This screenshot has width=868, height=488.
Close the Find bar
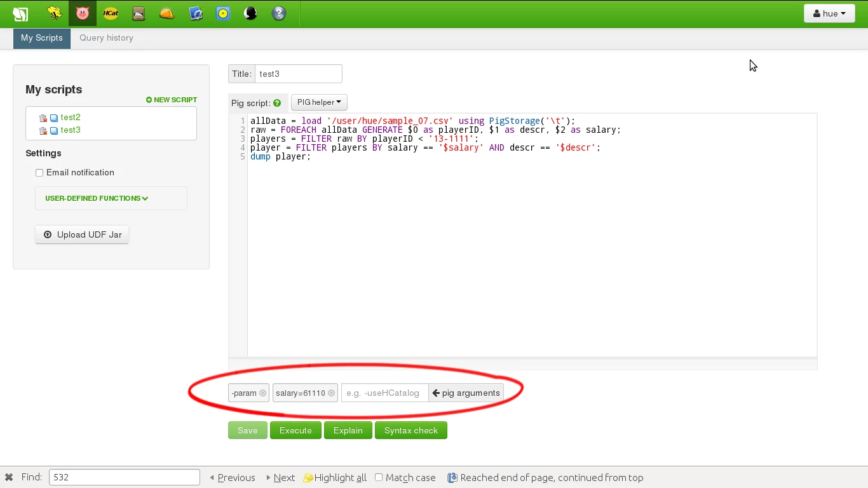point(9,477)
